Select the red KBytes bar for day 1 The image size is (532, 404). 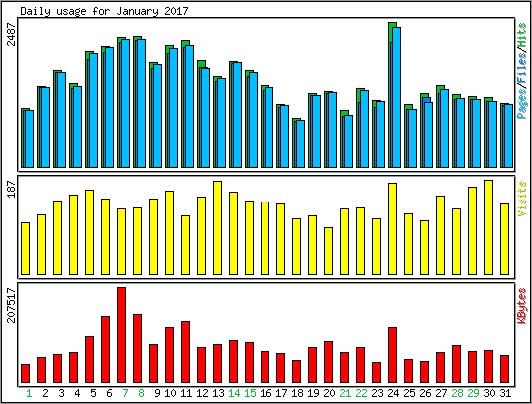(25, 373)
